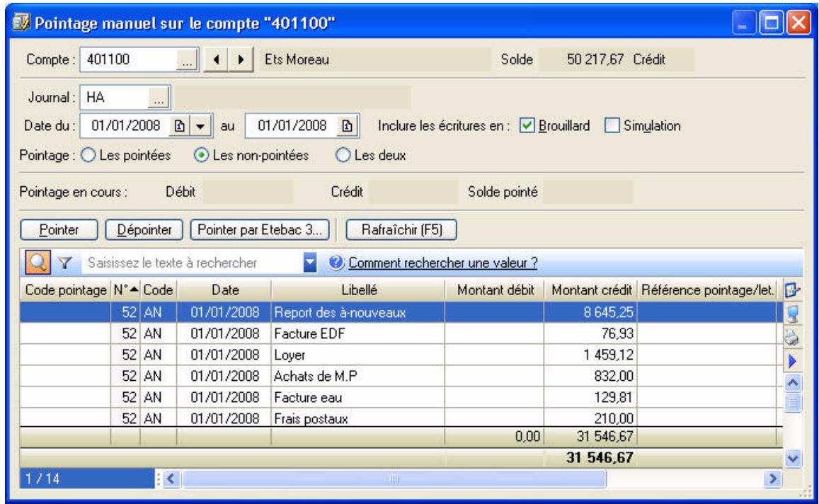Screen dimensions: 819x504
Task: Click the Date column header
Action: pos(224,290)
